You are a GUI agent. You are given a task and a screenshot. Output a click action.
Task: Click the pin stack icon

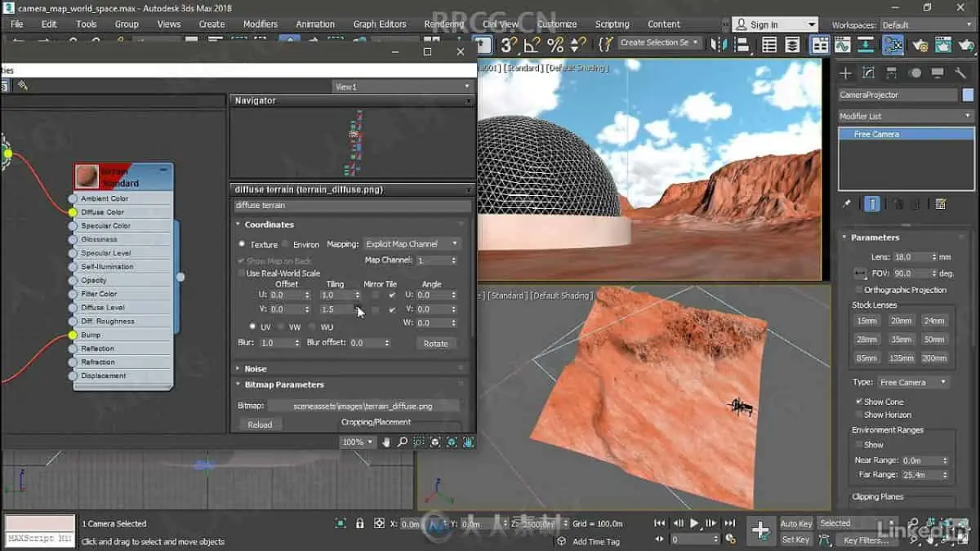point(847,204)
